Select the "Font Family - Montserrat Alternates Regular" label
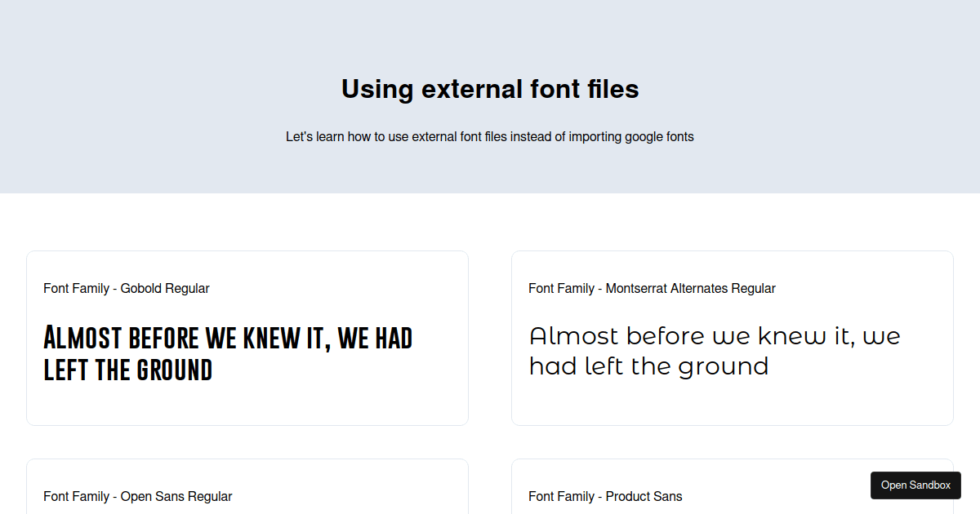Viewport: 980px width, 514px height. pos(652,289)
